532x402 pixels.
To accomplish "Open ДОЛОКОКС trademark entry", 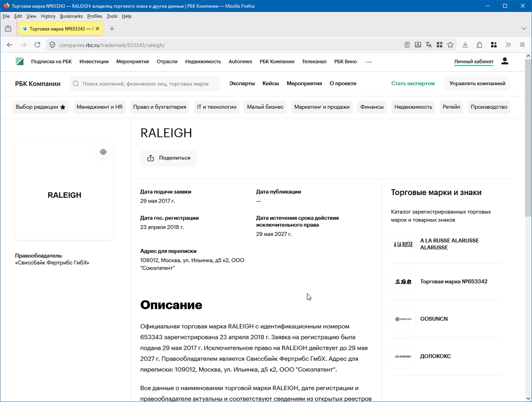I will coord(436,356).
